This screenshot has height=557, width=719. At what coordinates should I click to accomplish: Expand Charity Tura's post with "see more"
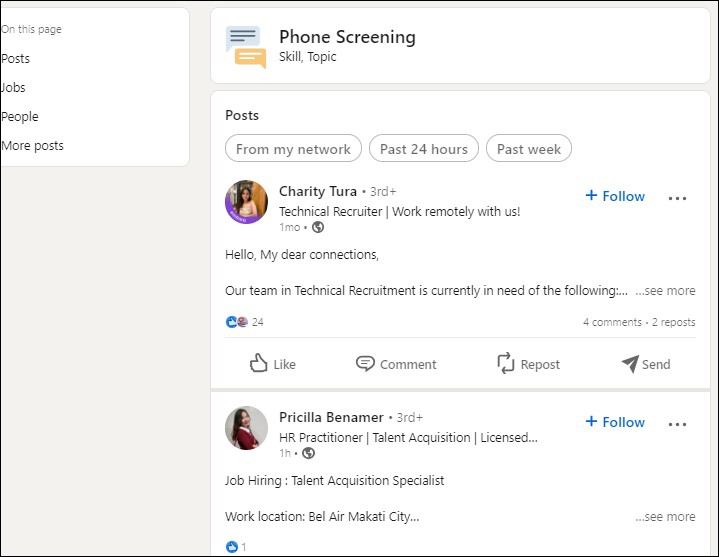pyautogui.click(x=667, y=291)
